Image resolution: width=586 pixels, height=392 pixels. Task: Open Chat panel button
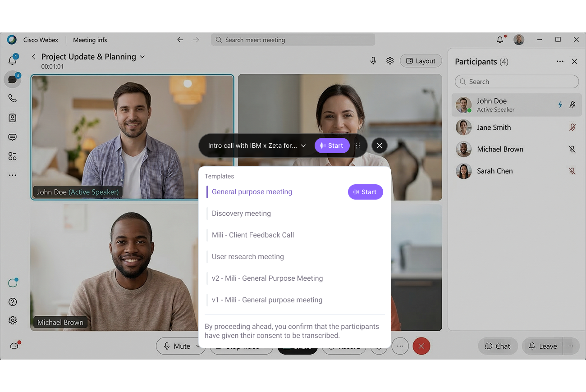498,346
